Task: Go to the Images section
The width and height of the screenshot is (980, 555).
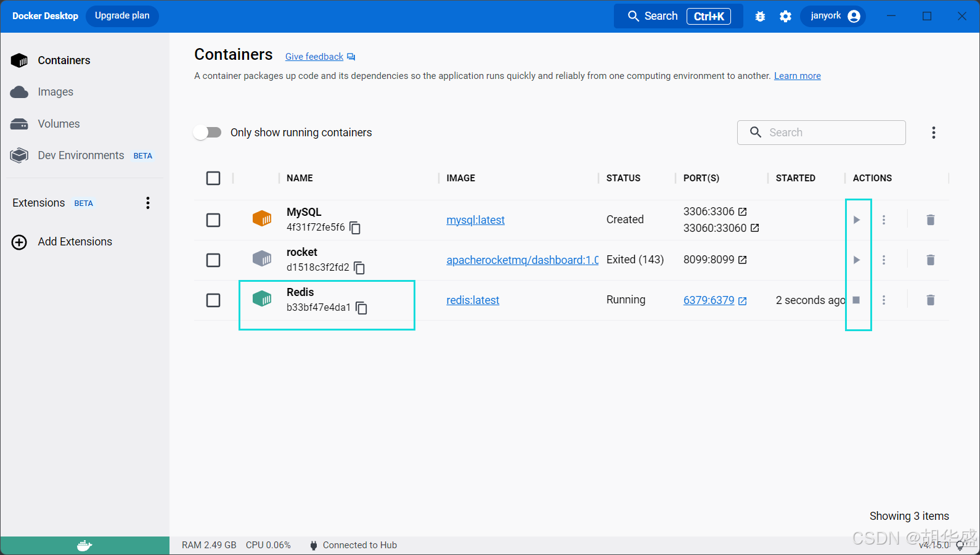Action: coord(55,92)
